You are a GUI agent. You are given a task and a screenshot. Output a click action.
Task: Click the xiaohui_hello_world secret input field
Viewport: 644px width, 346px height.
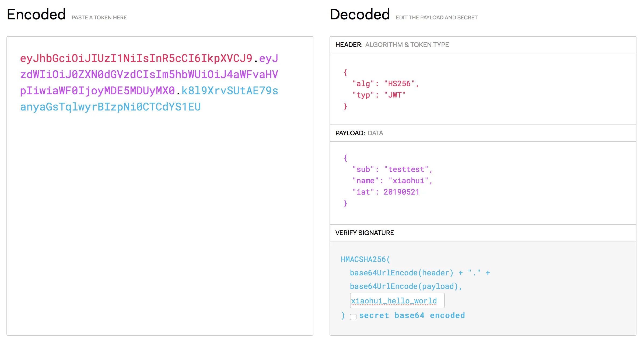pyautogui.click(x=397, y=300)
